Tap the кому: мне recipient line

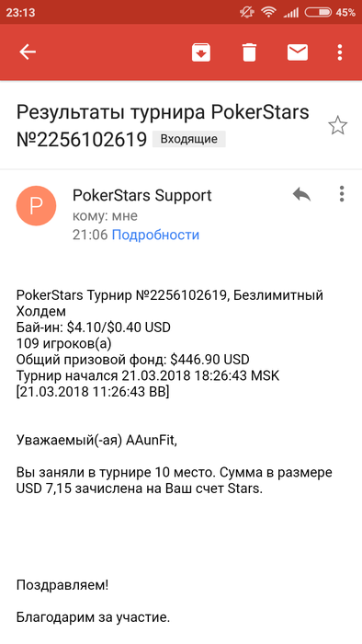105,215
